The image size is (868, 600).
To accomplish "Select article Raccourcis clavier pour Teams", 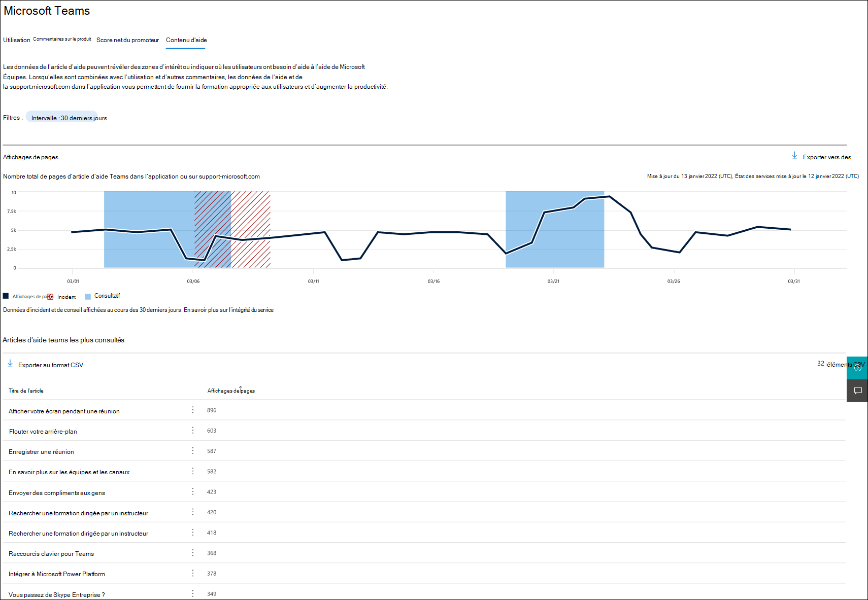I will tap(51, 554).
